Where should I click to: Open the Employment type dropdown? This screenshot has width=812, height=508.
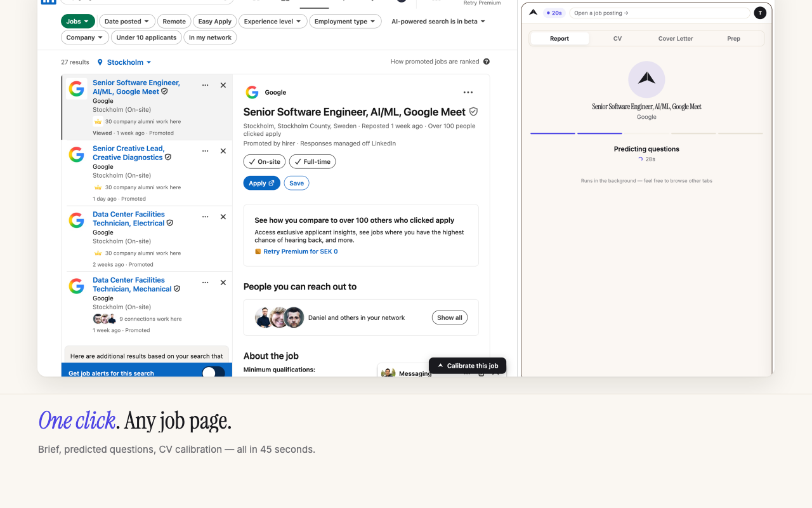[345, 22]
